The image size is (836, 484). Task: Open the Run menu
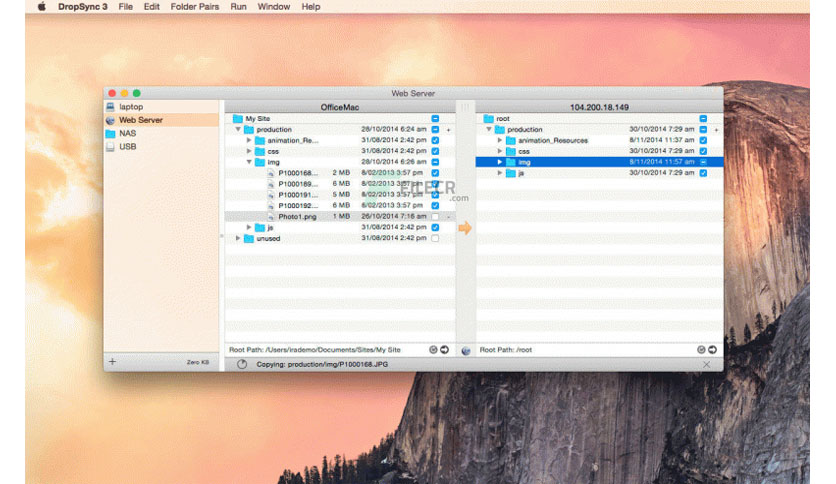pos(238,6)
